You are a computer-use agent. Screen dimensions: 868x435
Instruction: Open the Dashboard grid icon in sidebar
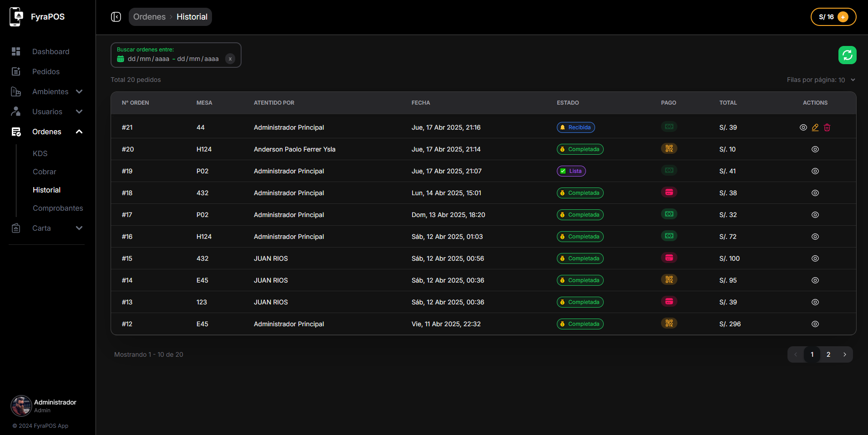pyautogui.click(x=16, y=51)
